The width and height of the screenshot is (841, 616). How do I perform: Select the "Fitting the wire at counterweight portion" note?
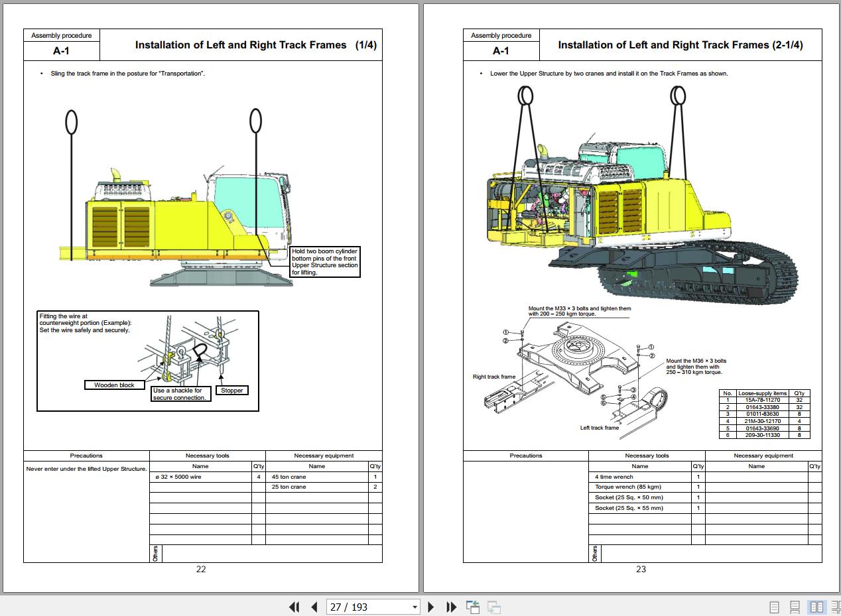[x=86, y=324]
